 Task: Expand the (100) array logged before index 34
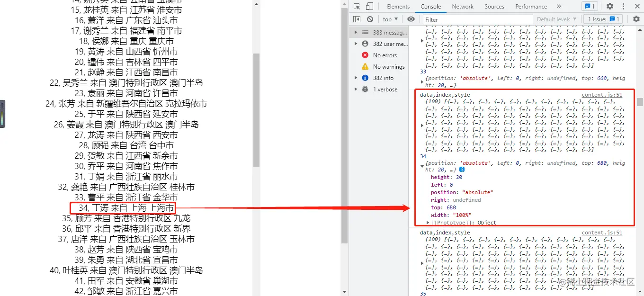(x=422, y=126)
